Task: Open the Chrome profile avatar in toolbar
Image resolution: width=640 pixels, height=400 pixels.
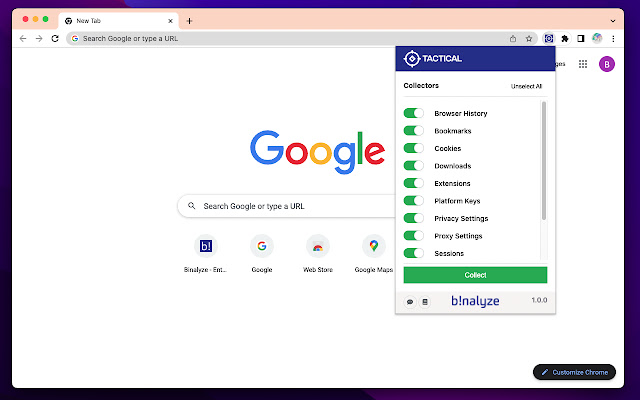Action: (597, 38)
